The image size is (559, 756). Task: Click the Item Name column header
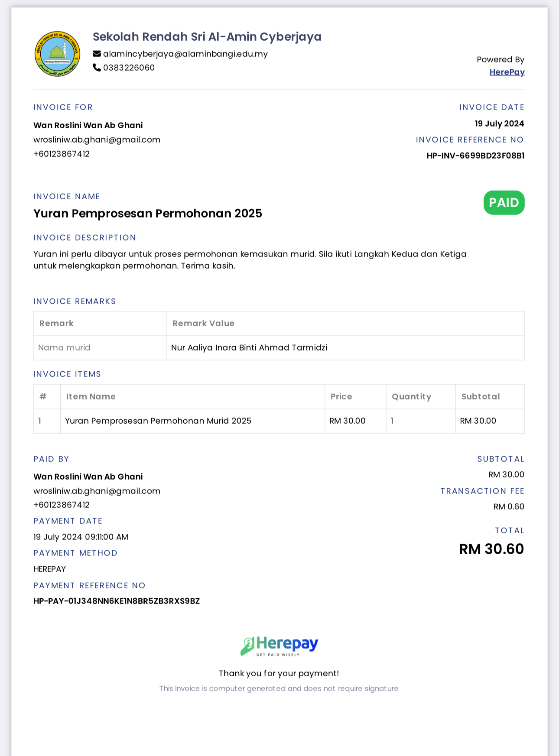pos(91,396)
